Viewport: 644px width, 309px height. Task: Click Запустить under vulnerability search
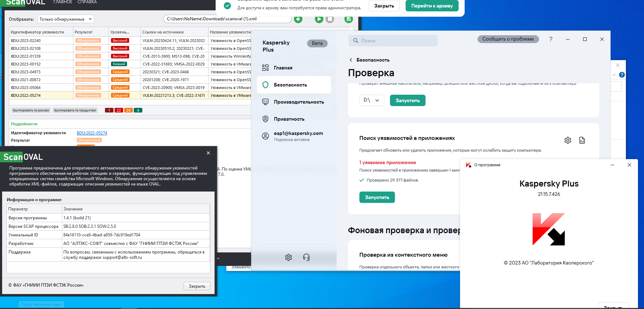pyautogui.click(x=377, y=197)
